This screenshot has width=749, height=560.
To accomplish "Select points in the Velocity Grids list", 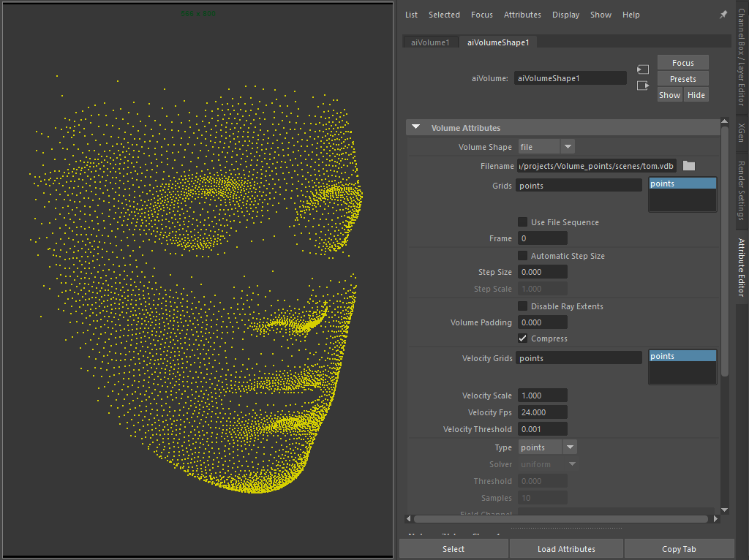I will 682,357.
